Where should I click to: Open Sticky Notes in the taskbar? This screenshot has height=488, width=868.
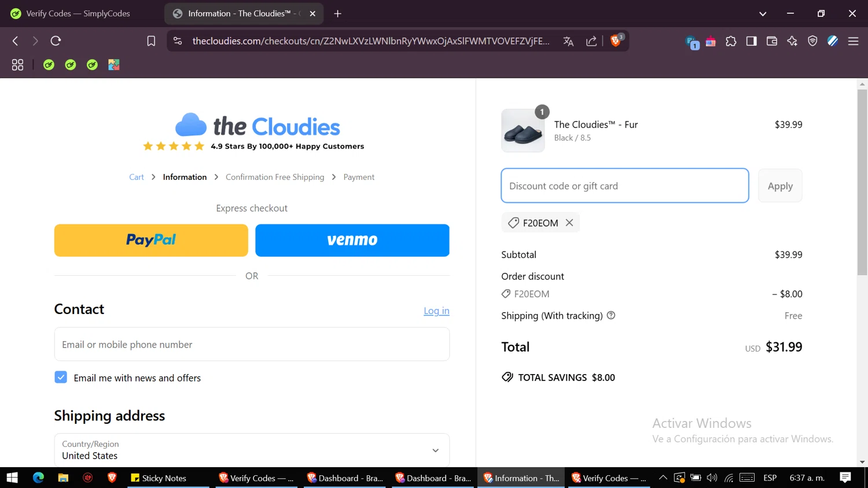tap(168, 478)
